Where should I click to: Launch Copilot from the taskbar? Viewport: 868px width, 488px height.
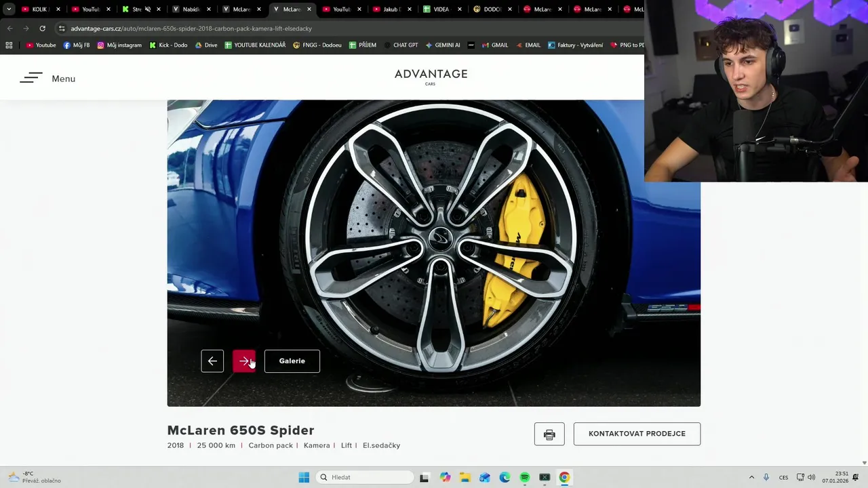445,477
